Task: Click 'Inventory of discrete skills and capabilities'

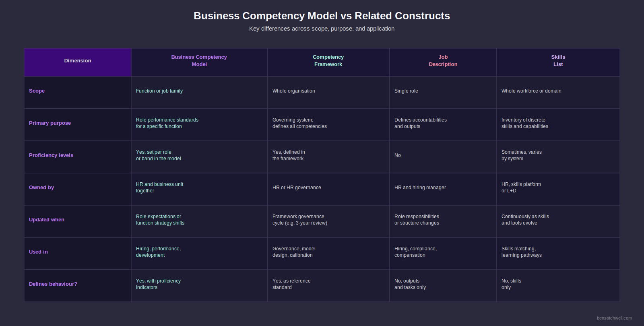Action: tap(525, 123)
